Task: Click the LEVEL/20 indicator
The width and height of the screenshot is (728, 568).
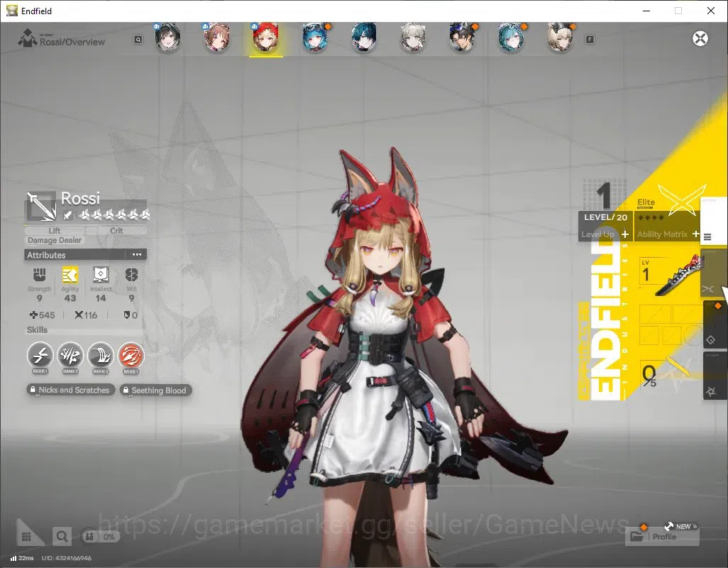Action: (605, 217)
